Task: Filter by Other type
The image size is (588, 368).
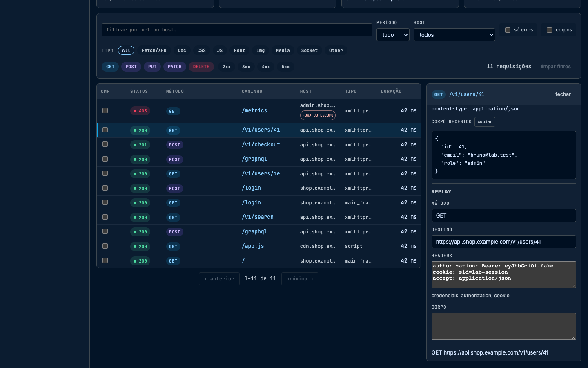Action: (x=336, y=50)
